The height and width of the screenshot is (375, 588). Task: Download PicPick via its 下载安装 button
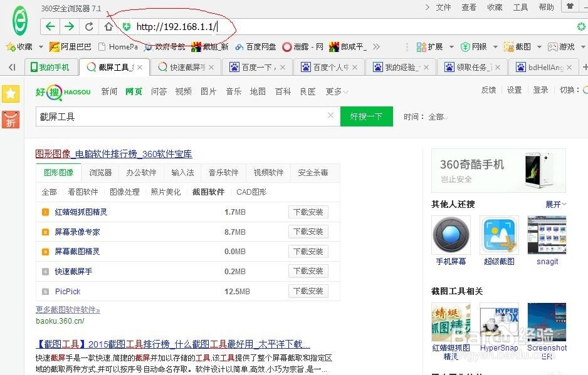tap(308, 290)
